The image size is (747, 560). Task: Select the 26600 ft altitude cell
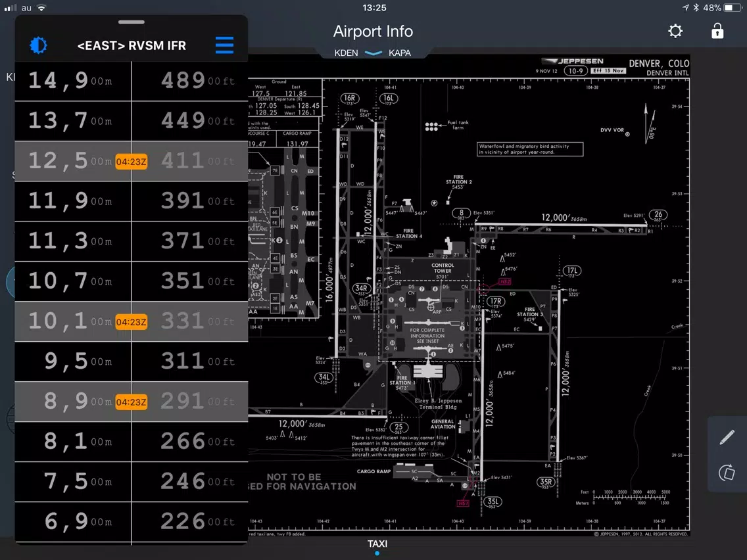(190, 442)
